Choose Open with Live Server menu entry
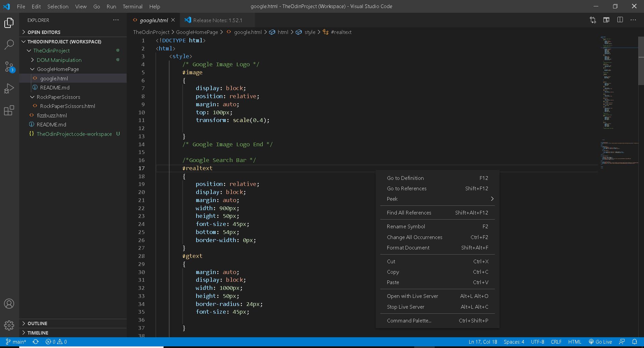The width and height of the screenshot is (644, 348). pyautogui.click(x=412, y=296)
